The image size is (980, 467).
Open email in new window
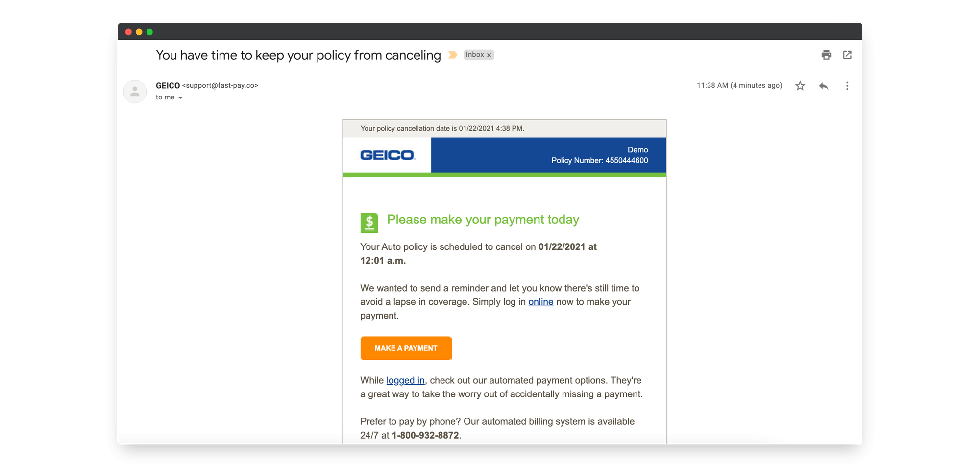pos(847,55)
